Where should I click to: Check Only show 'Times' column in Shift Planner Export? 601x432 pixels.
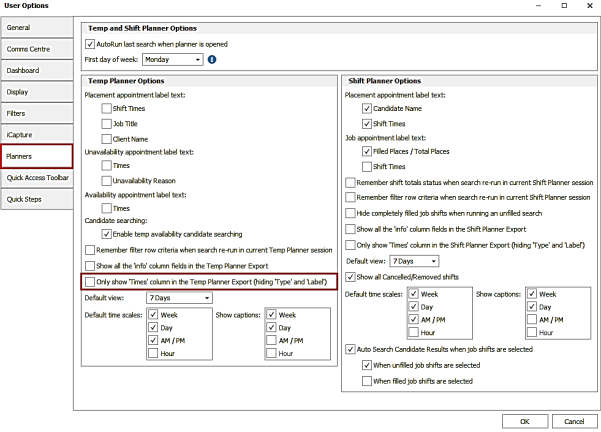[350, 245]
